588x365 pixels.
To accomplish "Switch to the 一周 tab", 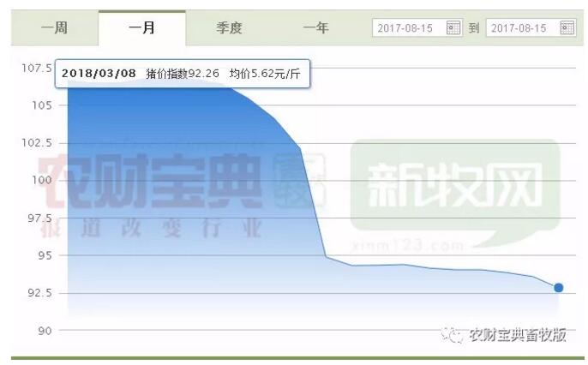I will pyautogui.click(x=54, y=28).
